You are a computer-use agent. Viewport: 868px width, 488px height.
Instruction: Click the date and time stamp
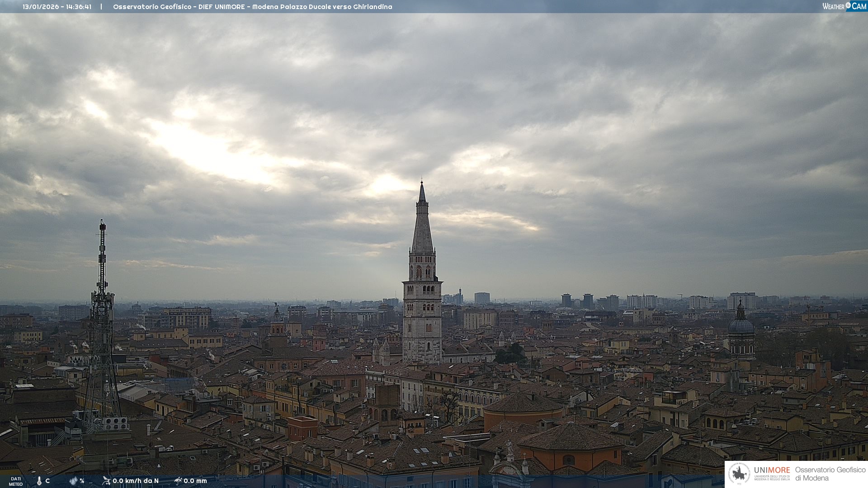57,7
